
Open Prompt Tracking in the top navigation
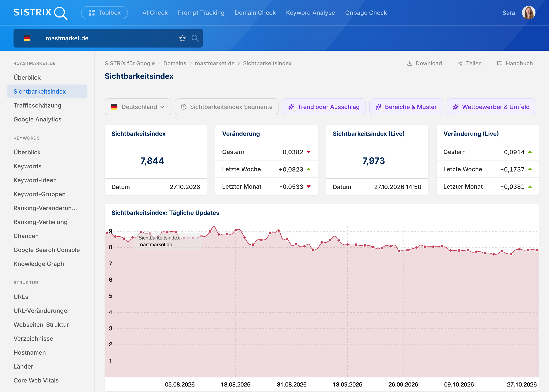click(x=201, y=13)
